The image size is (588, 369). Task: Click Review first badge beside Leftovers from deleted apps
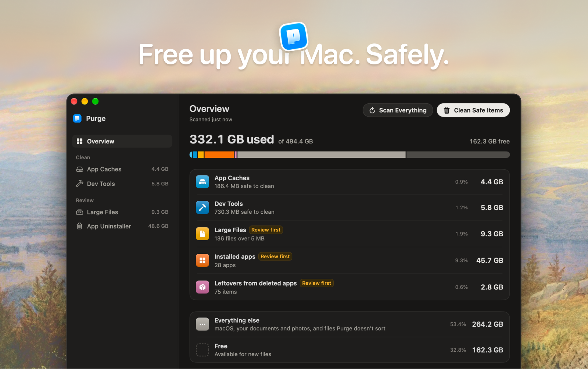[x=317, y=283]
